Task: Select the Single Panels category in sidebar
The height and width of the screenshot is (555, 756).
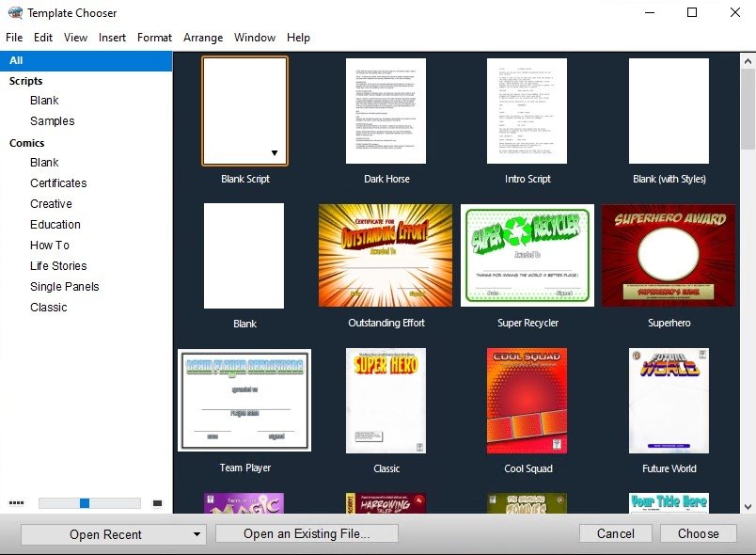Action: (x=65, y=287)
